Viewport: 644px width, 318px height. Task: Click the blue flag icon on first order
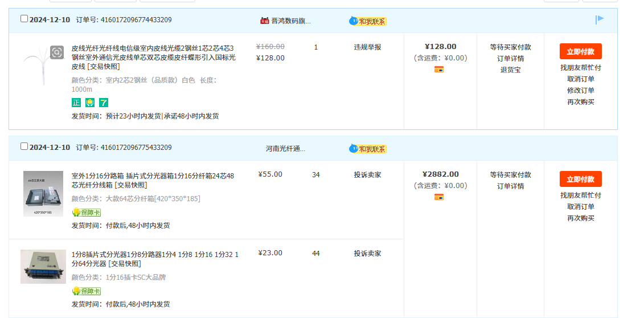(x=600, y=20)
